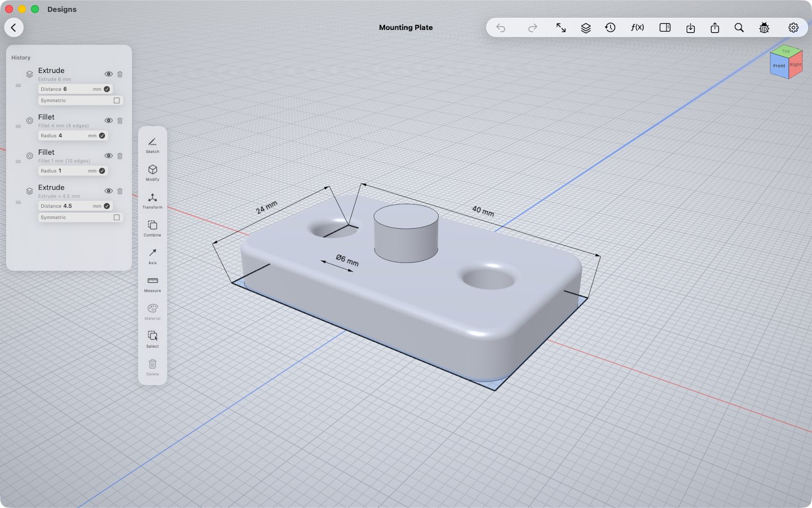Open the Material palette tool

[152, 312]
